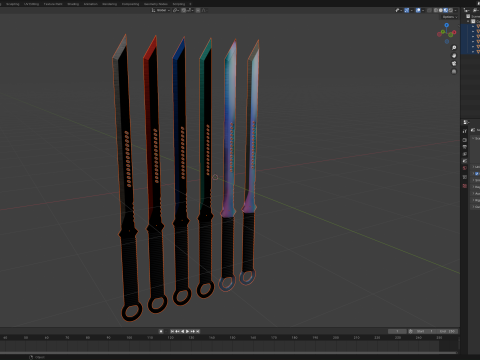Switch to the Compositing workspace tab
Image resolution: width=480 pixels, height=360 pixels.
pyautogui.click(x=130, y=4)
